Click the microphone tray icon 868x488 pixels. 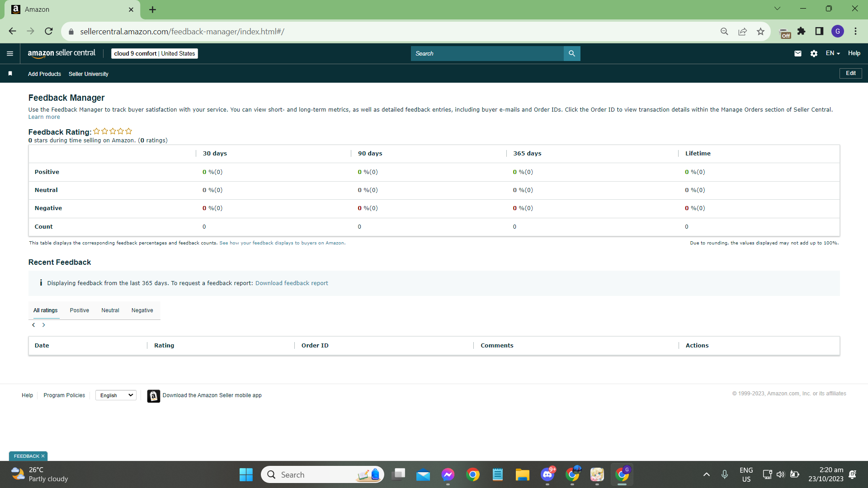tap(725, 474)
